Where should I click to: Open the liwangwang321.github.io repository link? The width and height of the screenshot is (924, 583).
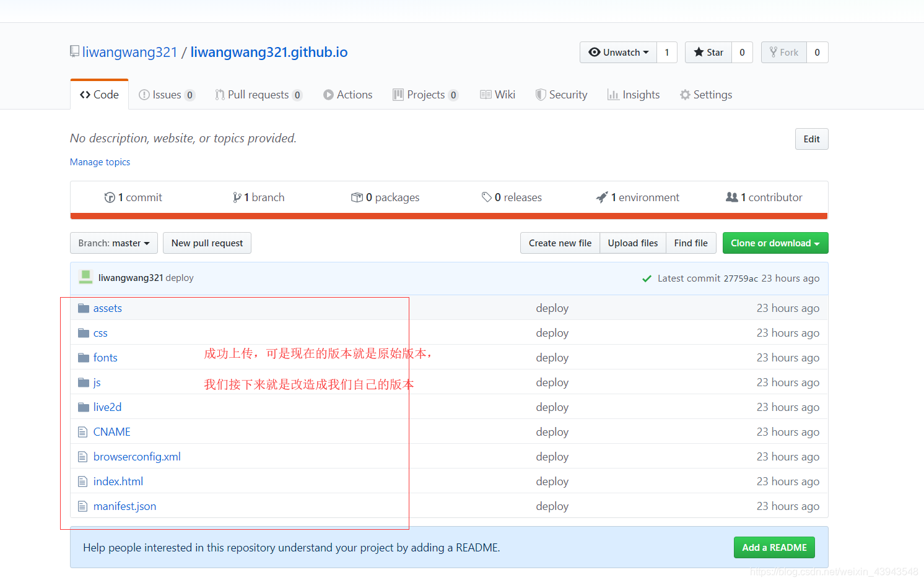(x=269, y=52)
